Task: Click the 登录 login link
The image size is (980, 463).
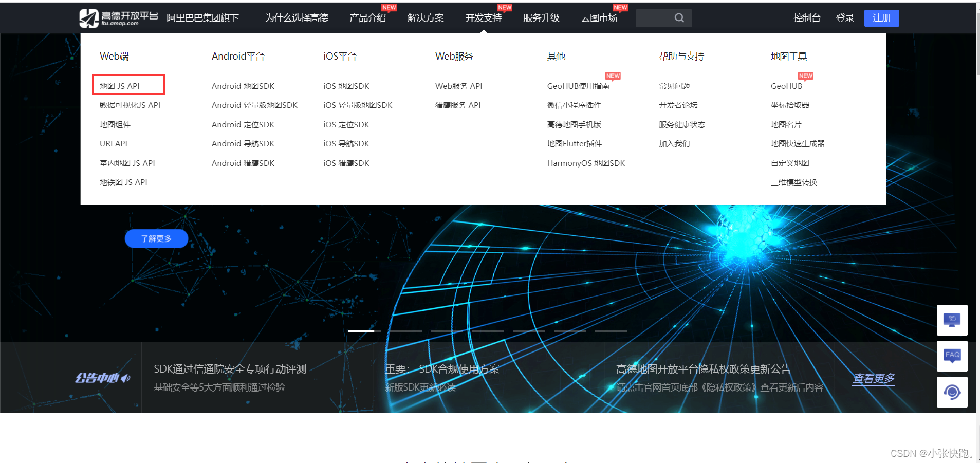Action: [845, 18]
